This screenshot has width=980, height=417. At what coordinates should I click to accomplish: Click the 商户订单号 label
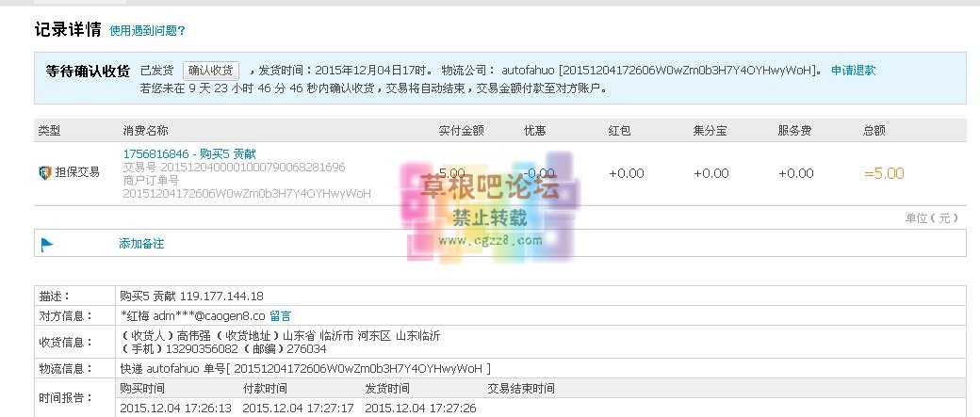[x=152, y=181]
